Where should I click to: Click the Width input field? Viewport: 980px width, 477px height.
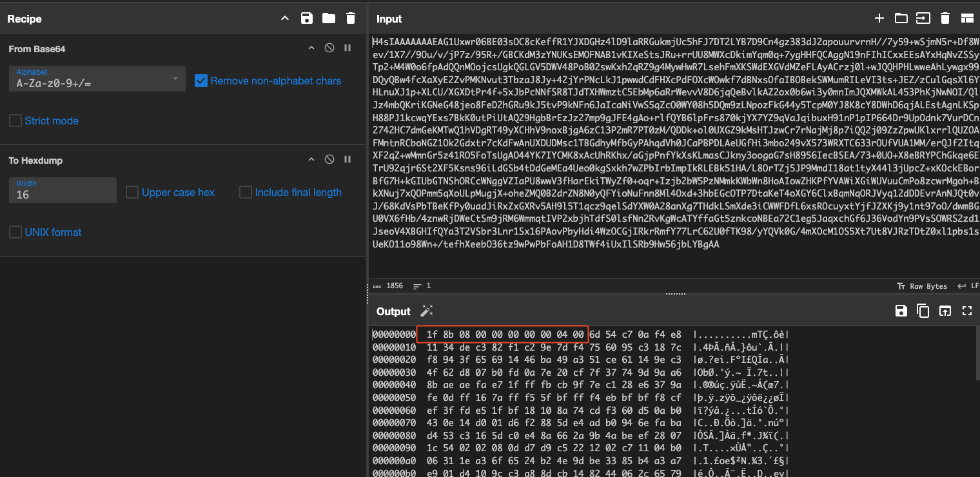63,190
